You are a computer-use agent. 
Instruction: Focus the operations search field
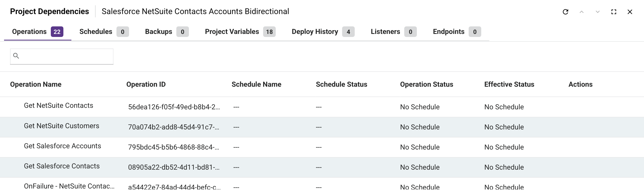(x=62, y=56)
